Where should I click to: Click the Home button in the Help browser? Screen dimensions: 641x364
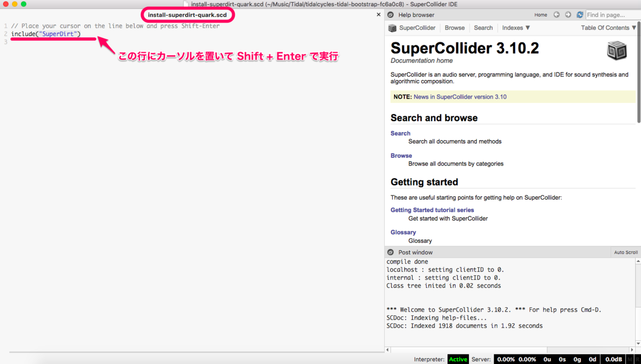[541, 15]
